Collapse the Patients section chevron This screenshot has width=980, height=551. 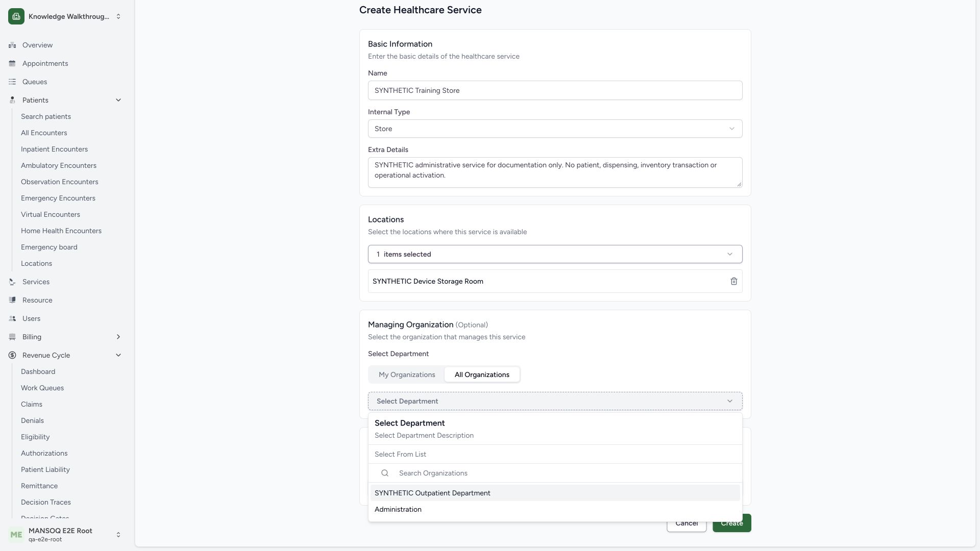coord(118,100)
